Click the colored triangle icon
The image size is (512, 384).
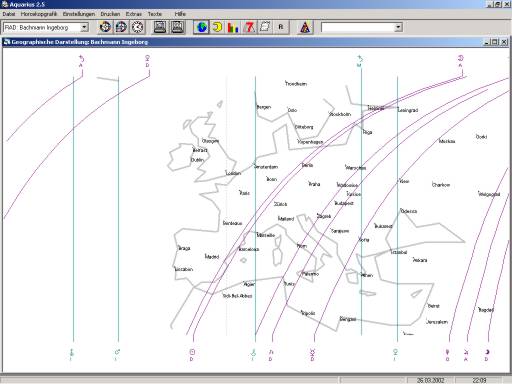click(305, 27)
